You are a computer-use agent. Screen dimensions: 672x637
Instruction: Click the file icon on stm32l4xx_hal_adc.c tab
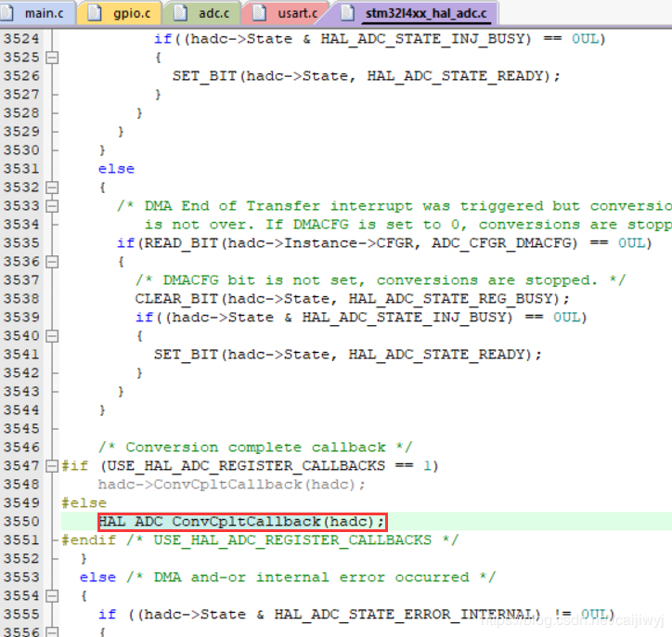[x=347, y=13]
